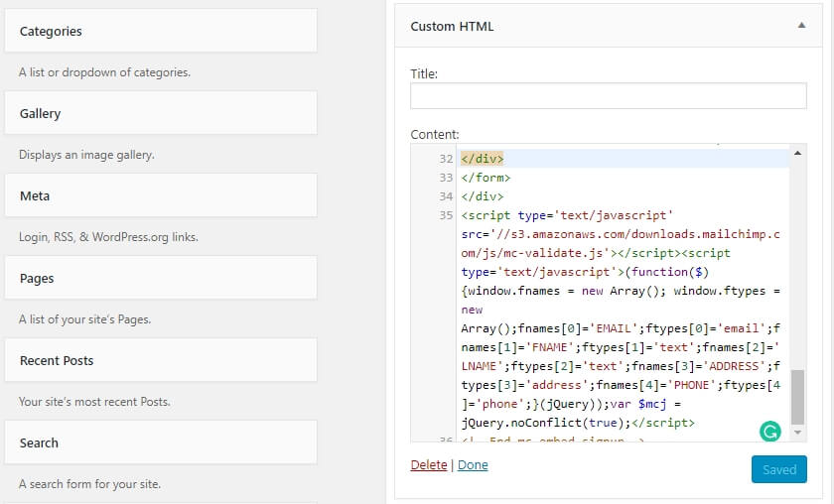Viewport: 834px width, 504px height.
Task: Click 'Your site's most recent Posts.' text
Action: [x=94, y=402]
